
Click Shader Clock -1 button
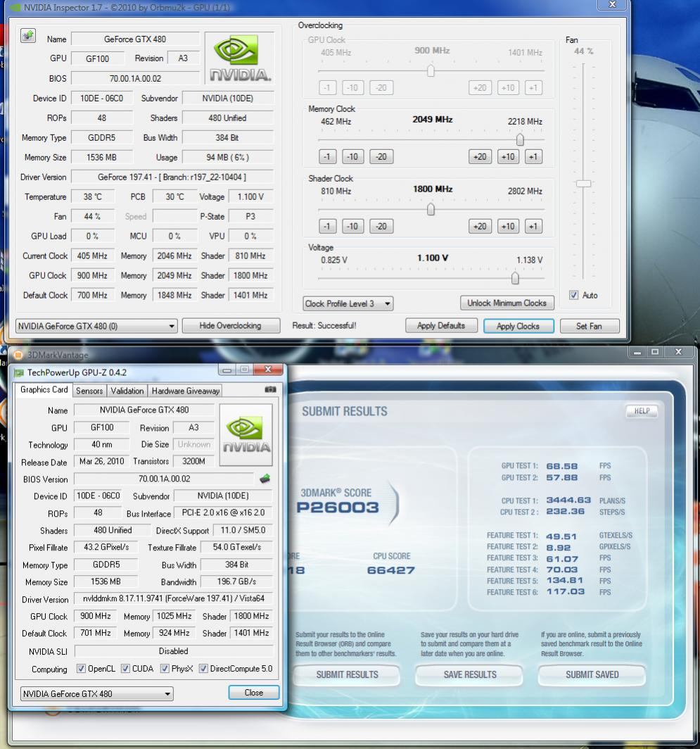(327, 227)
